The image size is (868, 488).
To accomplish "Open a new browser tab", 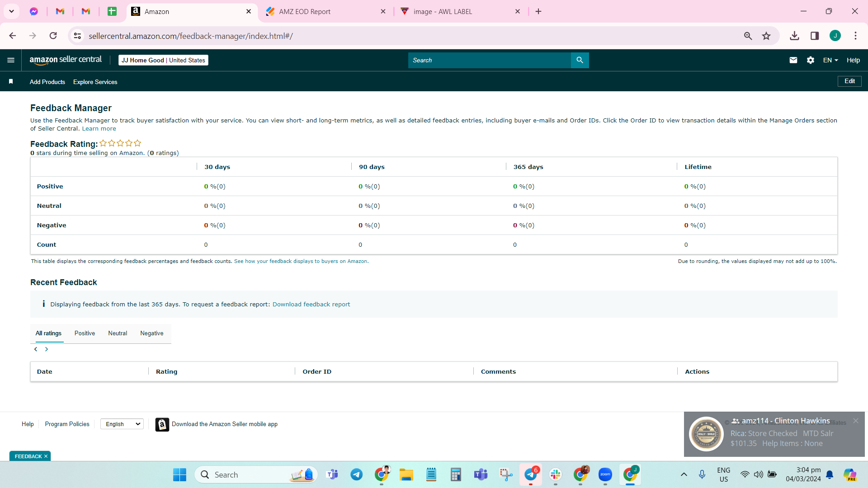I will [538, 11].
